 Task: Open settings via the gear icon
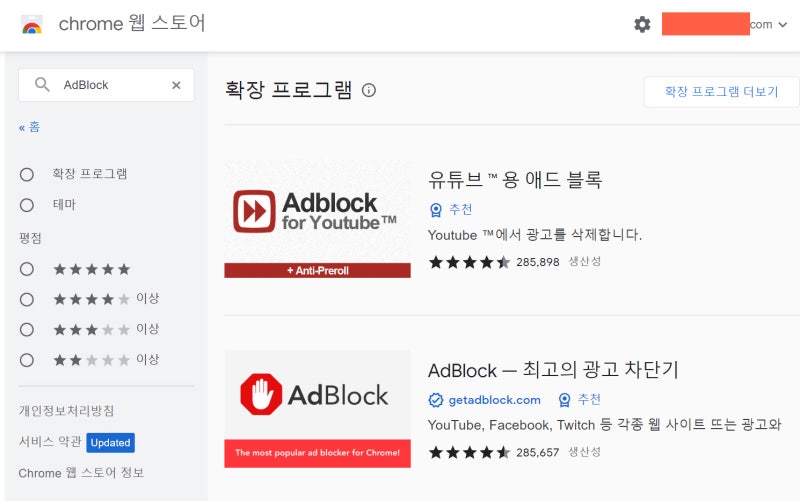tap(642, 24)
